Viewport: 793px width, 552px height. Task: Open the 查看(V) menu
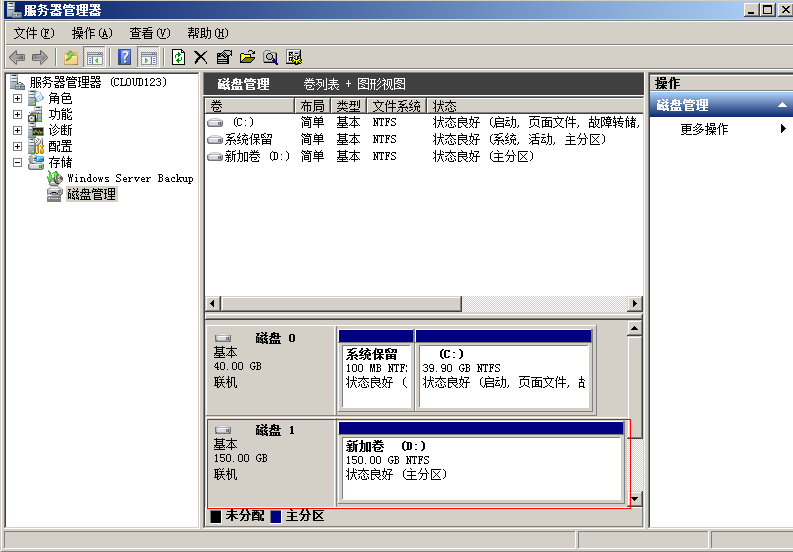tap(149, 33)
